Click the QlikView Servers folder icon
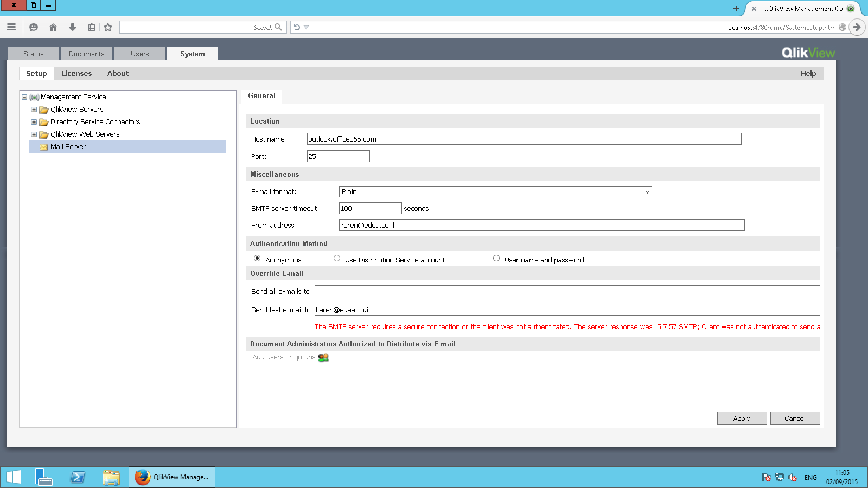Screen dimensions: 868x488 point(44,110)
